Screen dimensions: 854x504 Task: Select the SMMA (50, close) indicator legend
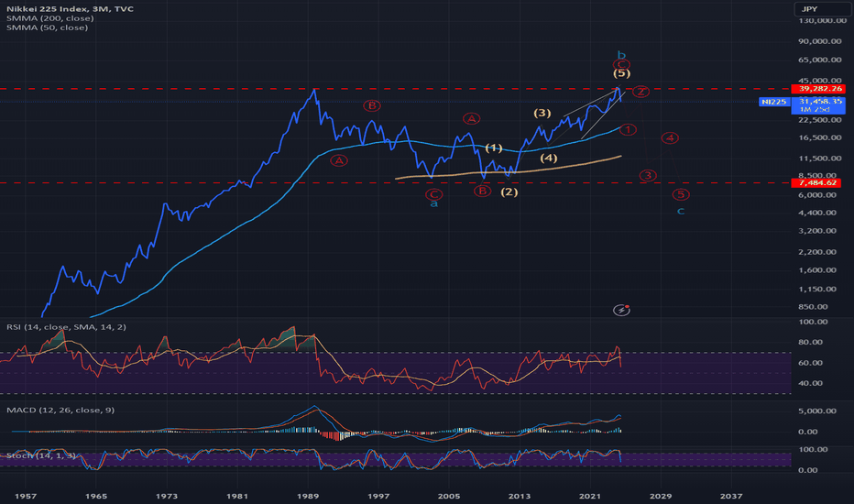pos(47,27)
